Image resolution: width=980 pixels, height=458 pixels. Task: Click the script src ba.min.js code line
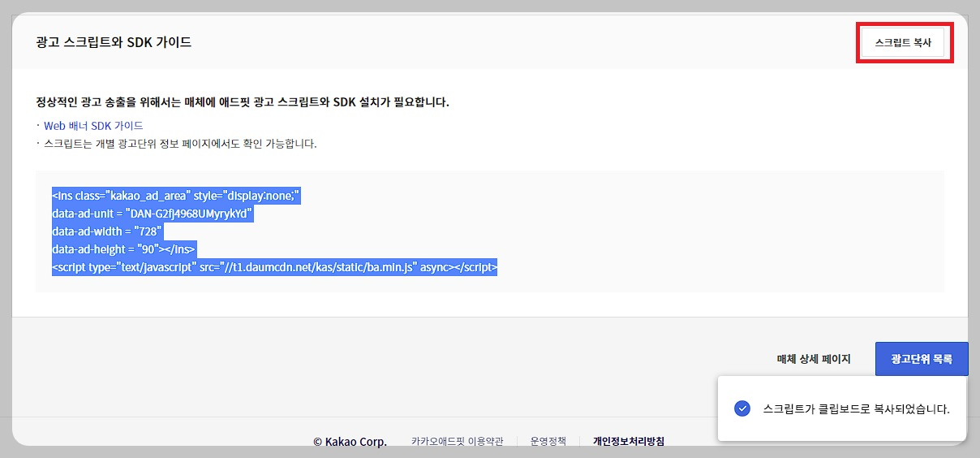pyautogui.click(x=274, y=267)
